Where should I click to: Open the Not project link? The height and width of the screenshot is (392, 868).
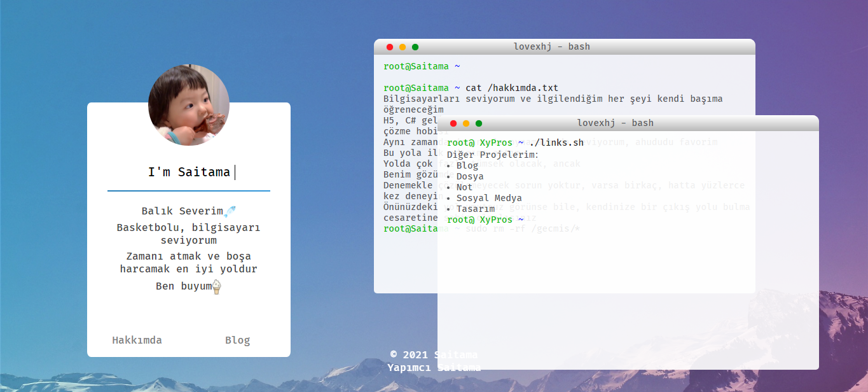tap(465, 187)
